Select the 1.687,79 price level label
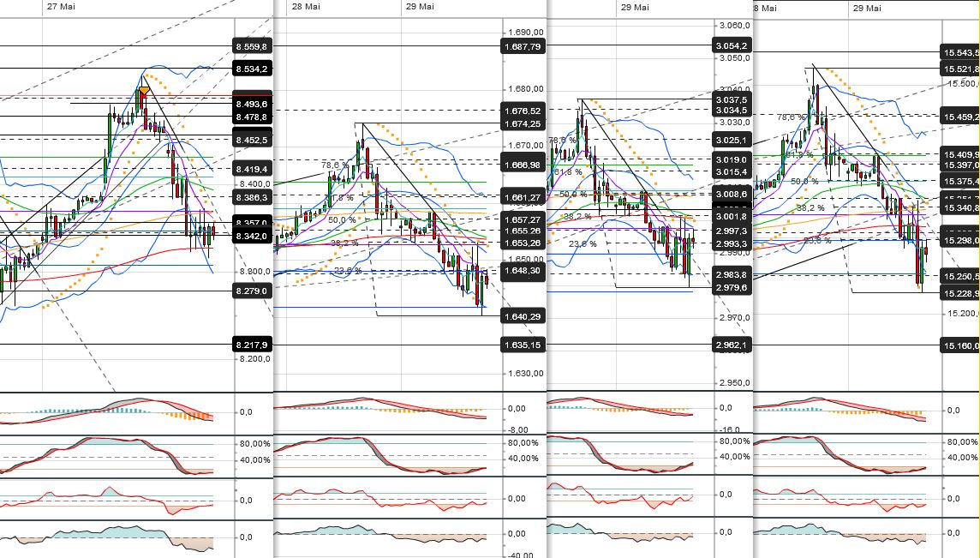980x558 pixels. (x=523, y=46)
